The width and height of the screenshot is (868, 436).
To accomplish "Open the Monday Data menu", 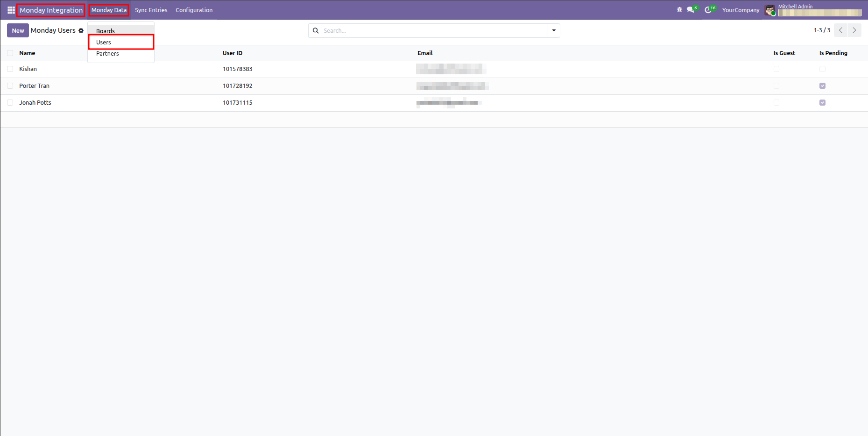I will (109, 10).
